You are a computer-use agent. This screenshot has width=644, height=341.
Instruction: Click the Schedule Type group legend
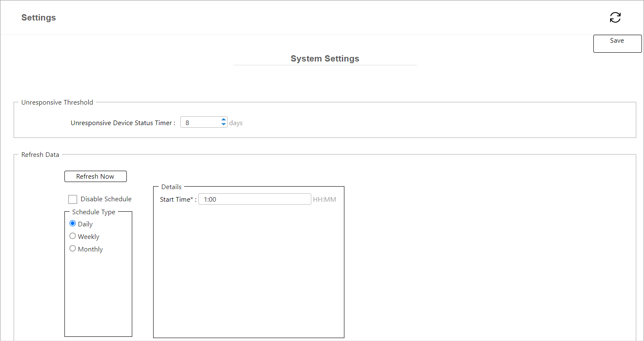(x=93, y=212)
